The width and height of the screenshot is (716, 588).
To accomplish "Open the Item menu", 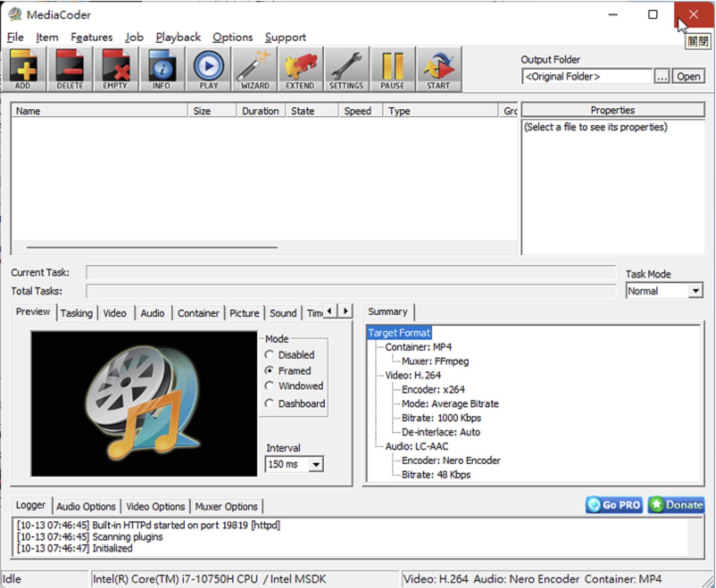I will point(47,37).
